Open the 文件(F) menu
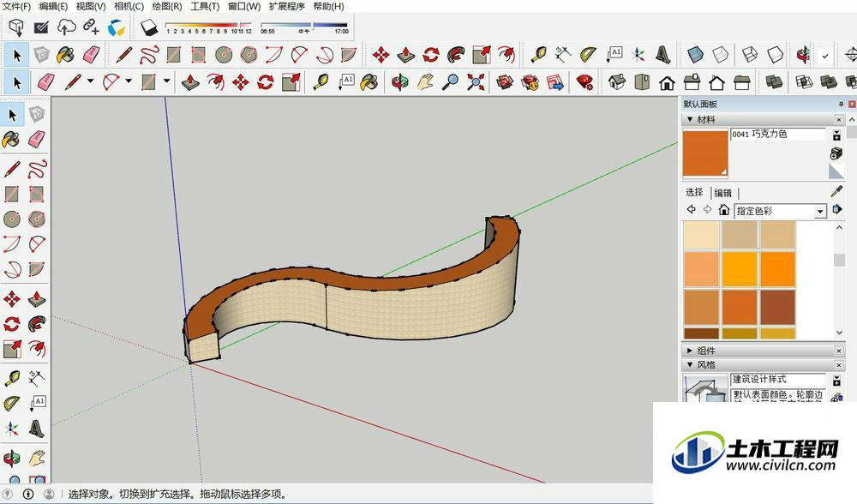Viewport: 857px width, 504px height. (x=16, y=7)
